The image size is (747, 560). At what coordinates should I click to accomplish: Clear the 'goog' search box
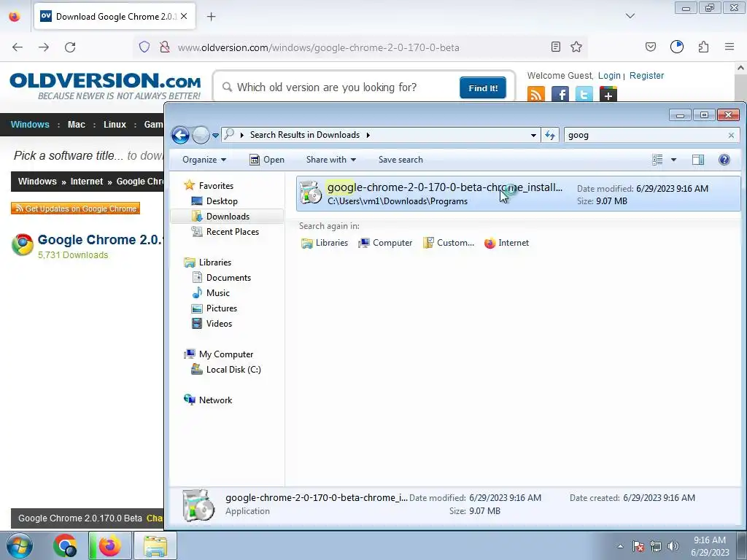(731, 135)
